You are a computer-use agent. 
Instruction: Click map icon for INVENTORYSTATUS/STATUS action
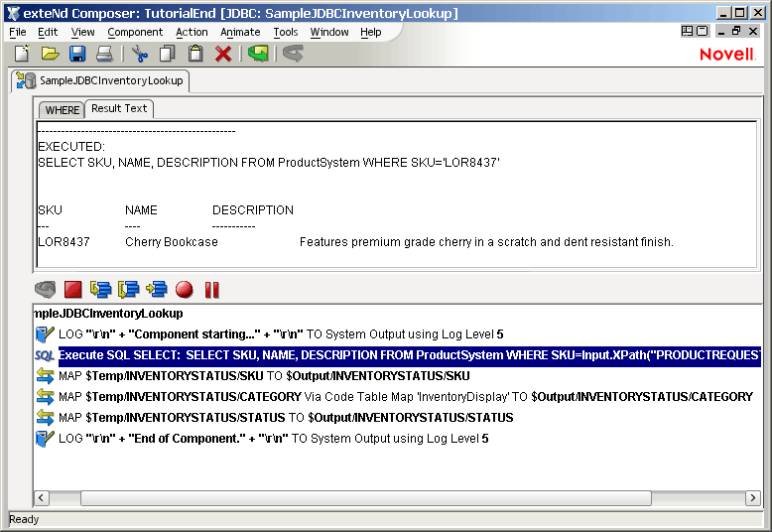45,418
